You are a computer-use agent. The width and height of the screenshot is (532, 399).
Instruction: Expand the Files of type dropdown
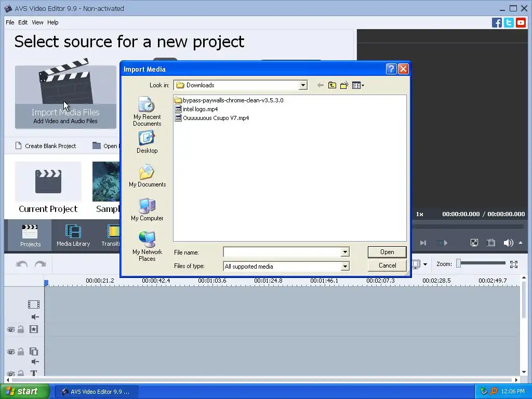(x=345, y=267)
